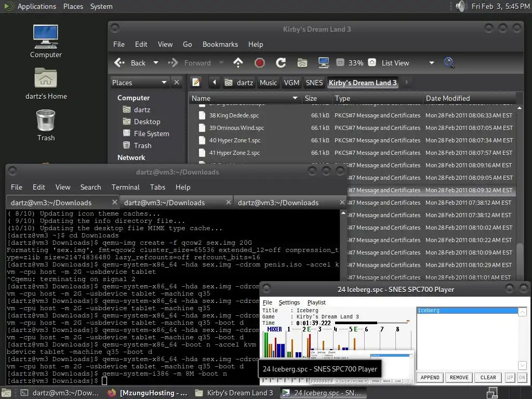532x399 pixels.
Task: Toggle the location text-entry pencil icon
Action: (196, 83)
